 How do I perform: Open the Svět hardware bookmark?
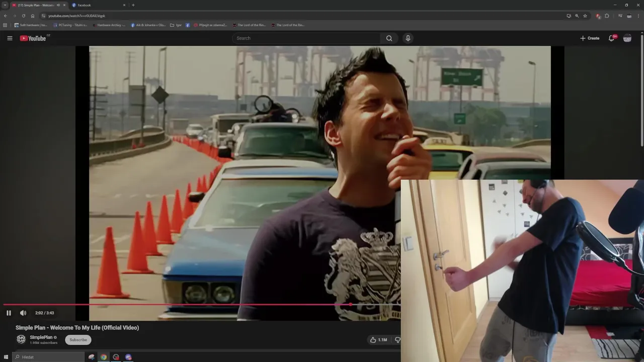click(x=31, y=25)
